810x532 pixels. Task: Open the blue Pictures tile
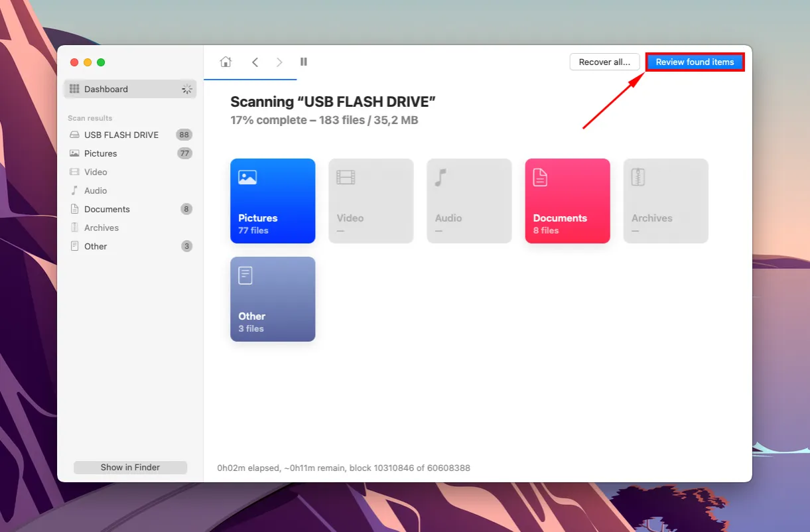point(273,201)
